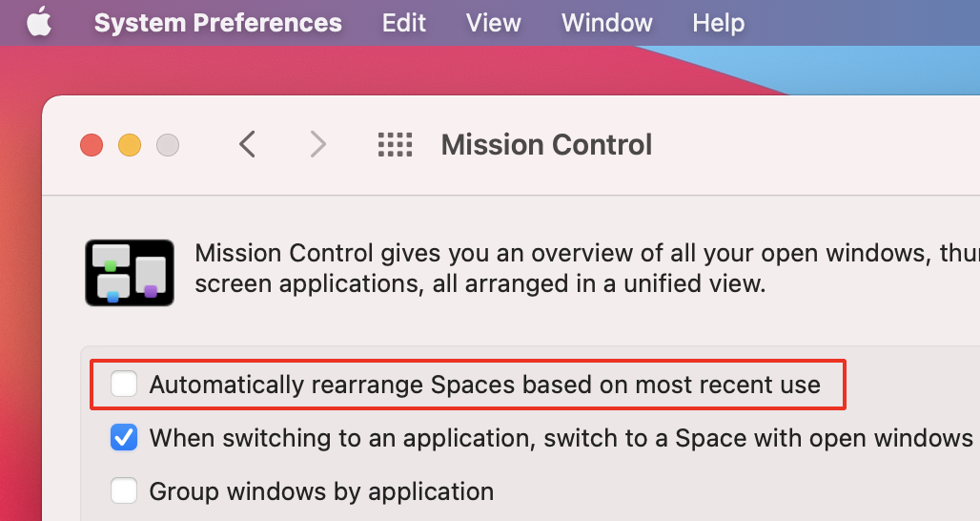Enable automatically rearrange Spaces checkbox
This screenshot has width=980, height=521.
coord(124,385)
